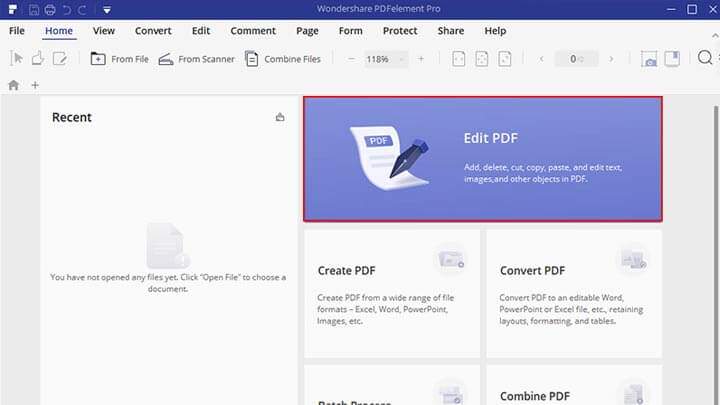Open the Help menu
720x405 pixels.
[x=495, y=31]
